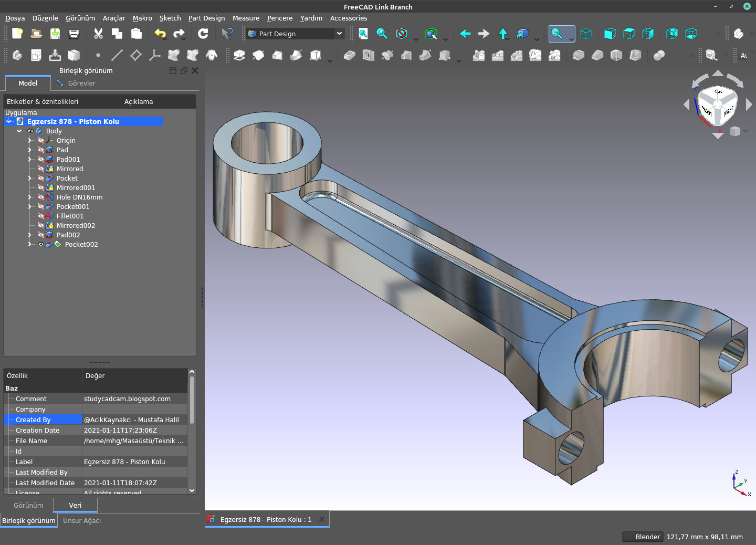Expand the Hole DN16mm tree item
The height and width of the screenshot is (545, 756).
point(30,197)
